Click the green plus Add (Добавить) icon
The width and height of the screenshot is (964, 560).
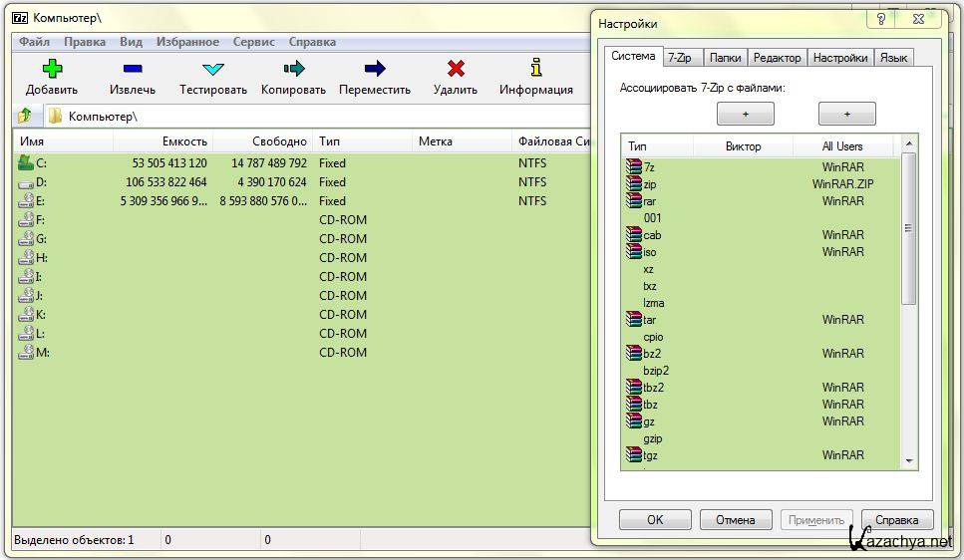pyautogui.click(x=52, y=69)
